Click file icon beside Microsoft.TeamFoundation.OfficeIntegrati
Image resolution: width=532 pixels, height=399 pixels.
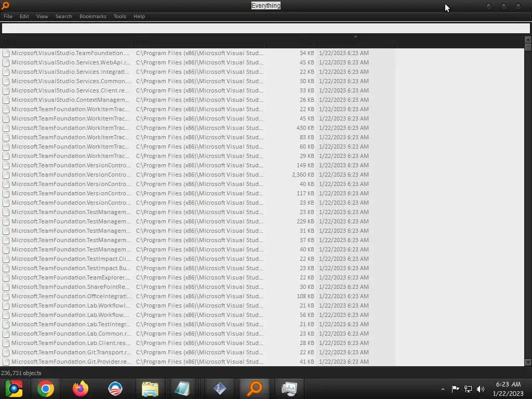6,296
